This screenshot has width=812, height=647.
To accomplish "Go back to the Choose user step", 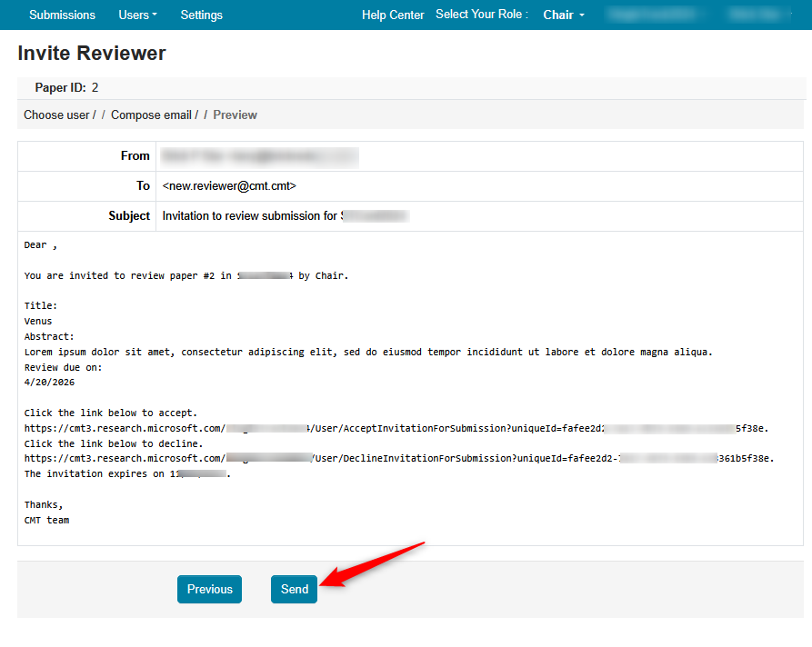I will [x=55, y=114].
